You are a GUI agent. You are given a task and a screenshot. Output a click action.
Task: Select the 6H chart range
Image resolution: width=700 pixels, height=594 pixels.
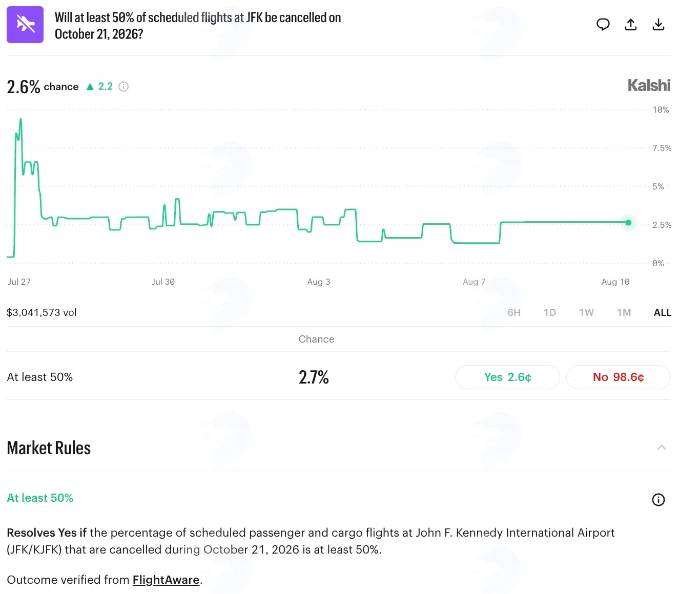tap(514, 312)
